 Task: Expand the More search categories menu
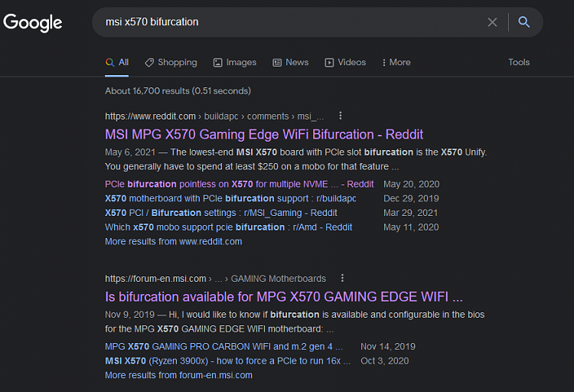point(396,62)
